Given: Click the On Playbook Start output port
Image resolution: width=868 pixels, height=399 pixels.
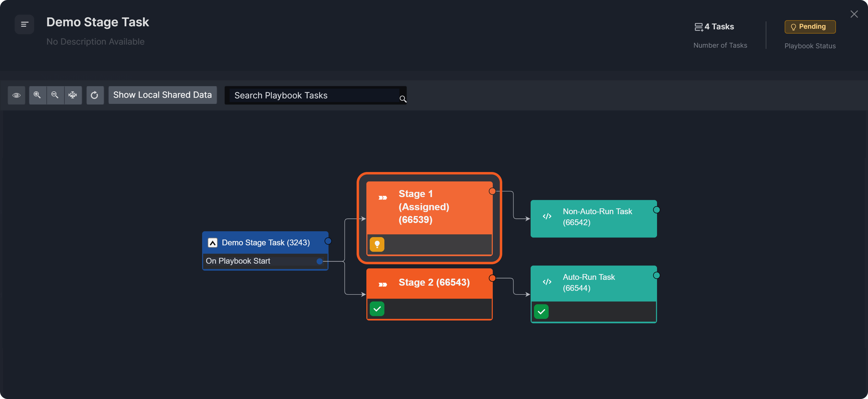Looking at the screenshot, I should (x=319, y=261).
